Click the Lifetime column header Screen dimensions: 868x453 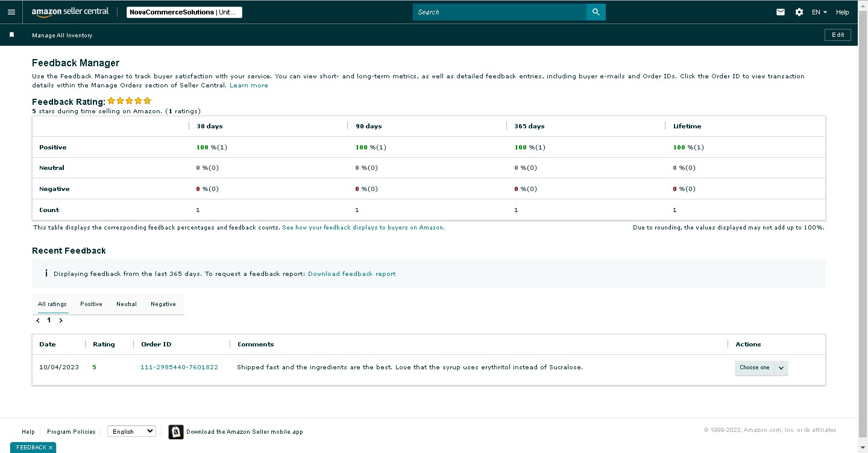point(687,127)
